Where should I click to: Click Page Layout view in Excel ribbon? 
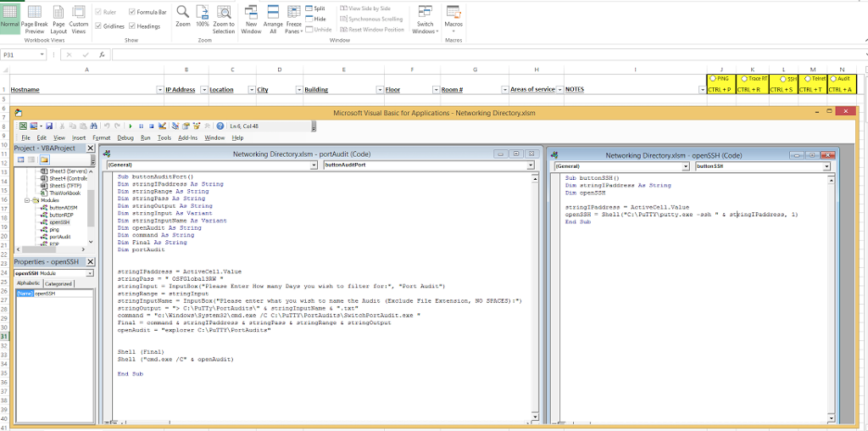pos(58,19)
